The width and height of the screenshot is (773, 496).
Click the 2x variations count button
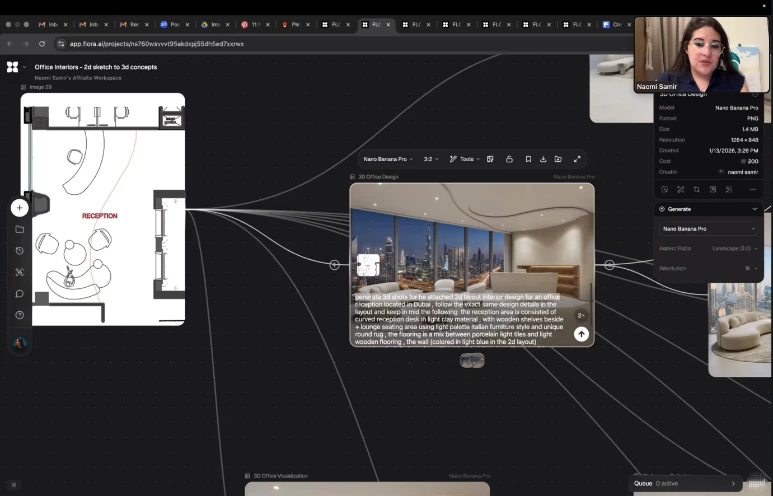coord(581,315)
